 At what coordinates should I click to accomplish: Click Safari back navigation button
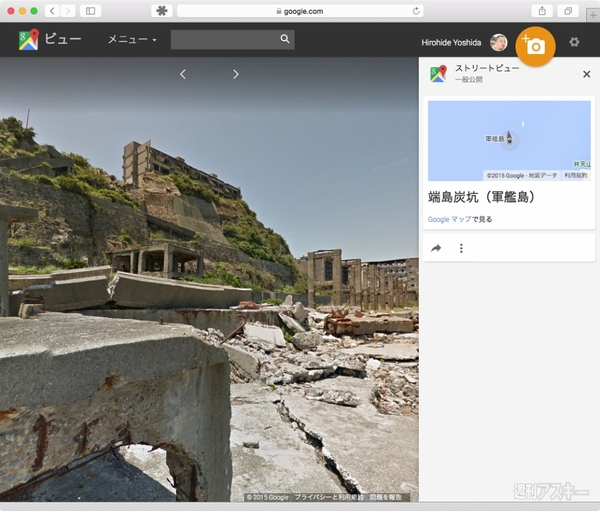click(52, 11)
